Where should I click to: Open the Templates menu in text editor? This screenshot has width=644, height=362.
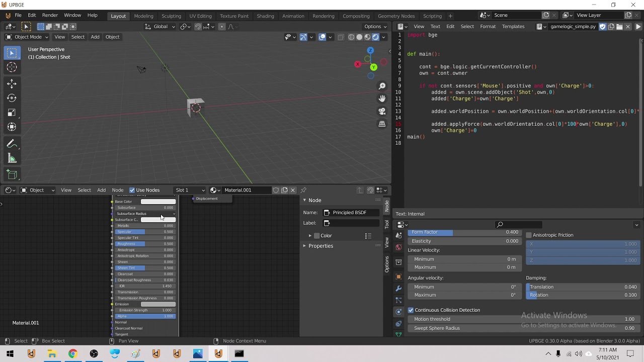[x=513, y=27]
